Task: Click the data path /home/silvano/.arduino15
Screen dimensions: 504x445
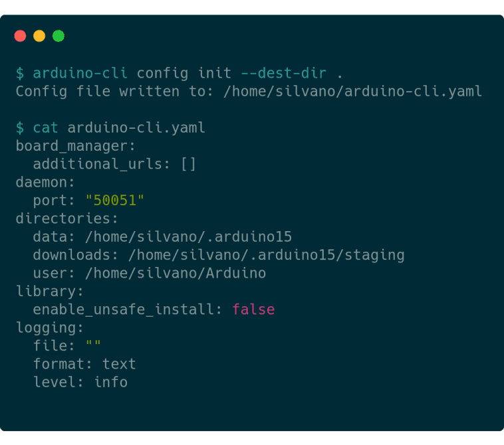Action: tap(188, 237)
